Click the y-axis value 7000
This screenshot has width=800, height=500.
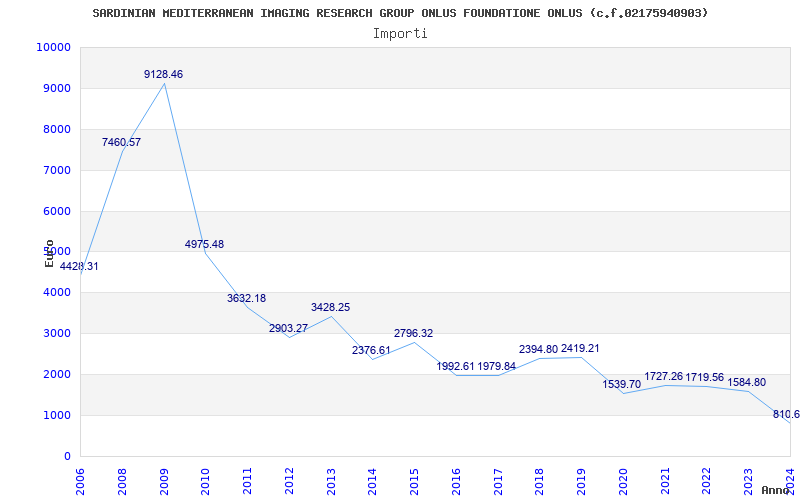point(56,170)
